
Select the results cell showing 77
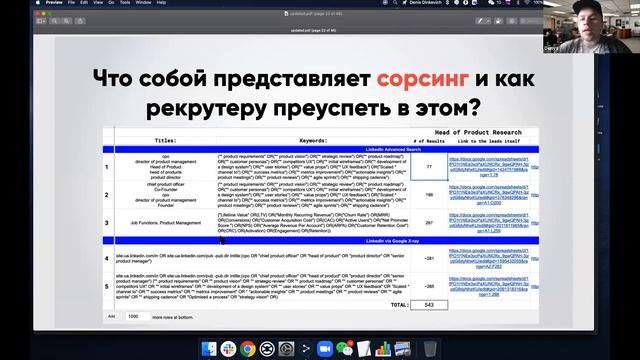pos(429,167)
